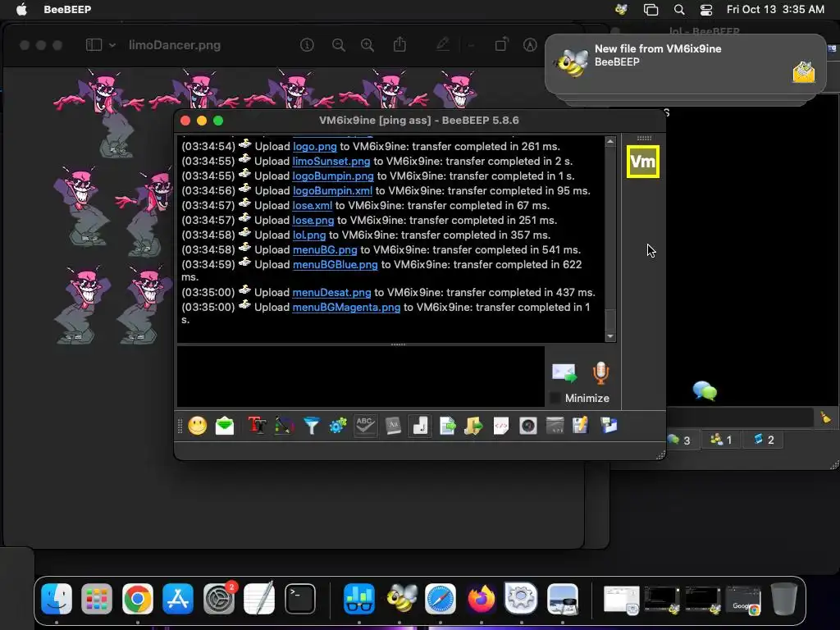The height and width of the screenshot is (630, 840).
Task: Click the chat log scroll down arrow
Action: tap(610, 336)
